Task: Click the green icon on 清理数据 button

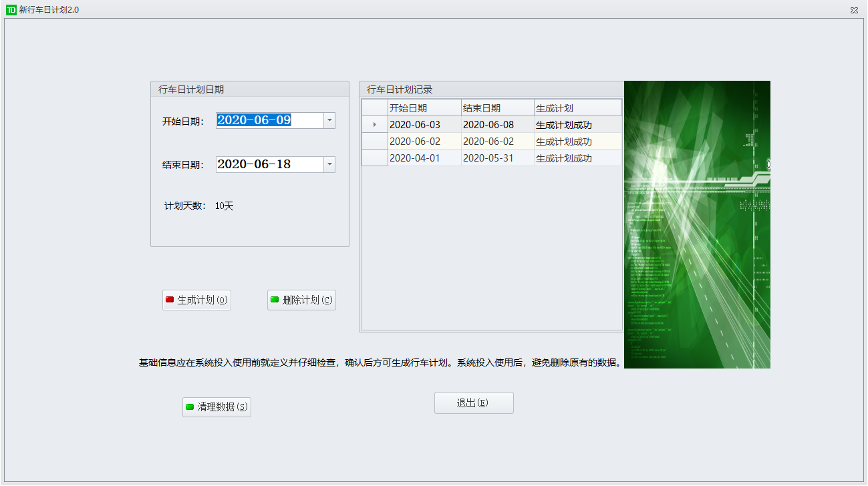Action: click(190, 407)
